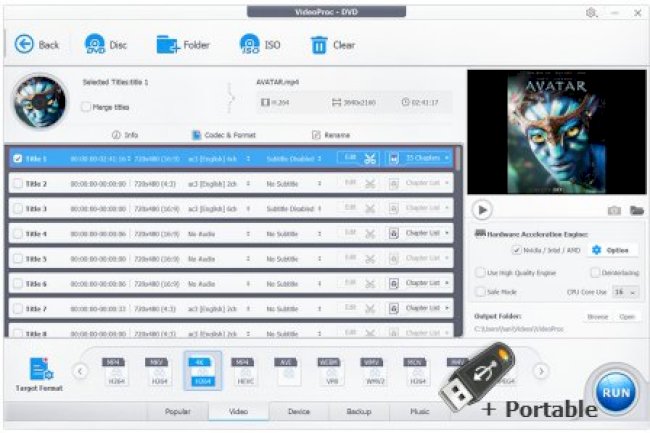Check the Title 7 checkbox

18,309
